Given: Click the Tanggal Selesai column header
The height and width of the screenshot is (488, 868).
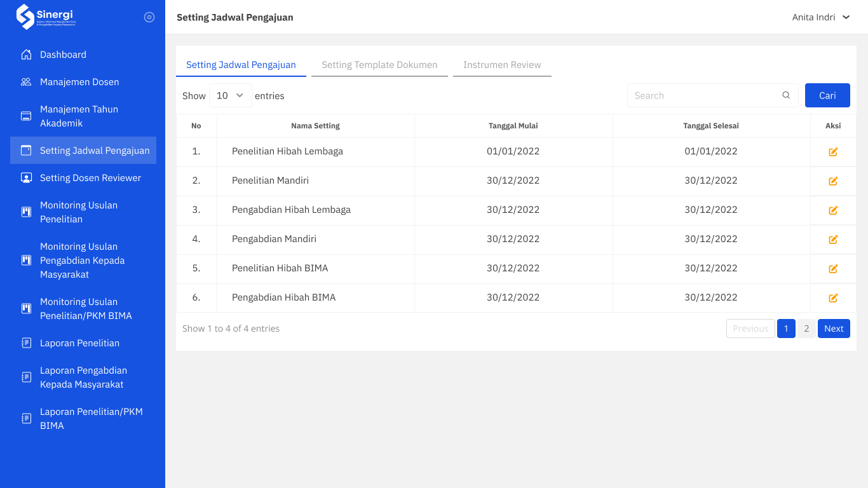Looking at the screenshot, I should click(x=711, y=126).
